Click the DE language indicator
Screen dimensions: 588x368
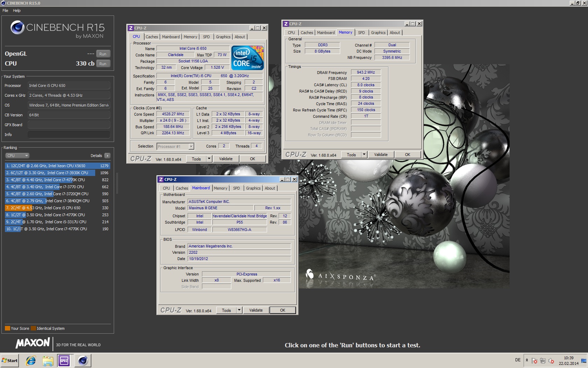click(518, 360)
